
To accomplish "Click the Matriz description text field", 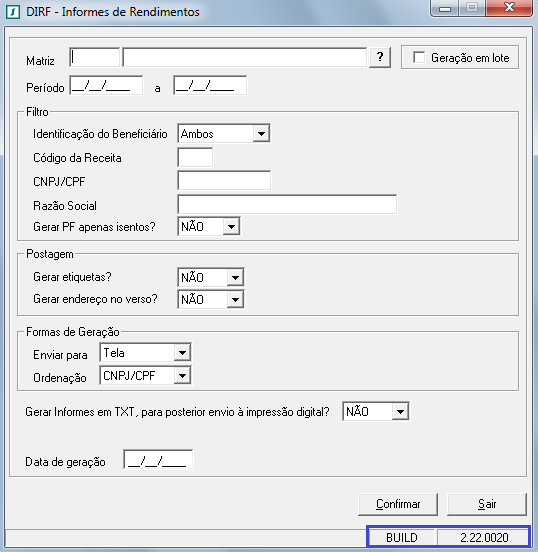I will pos(245,57).
